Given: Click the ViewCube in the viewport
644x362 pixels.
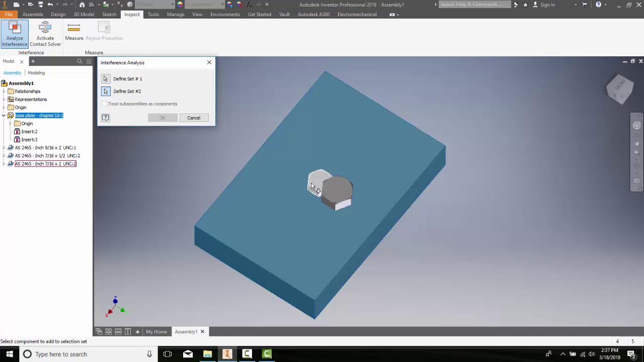Looking at the screenshot, I should tap(619, 89).
